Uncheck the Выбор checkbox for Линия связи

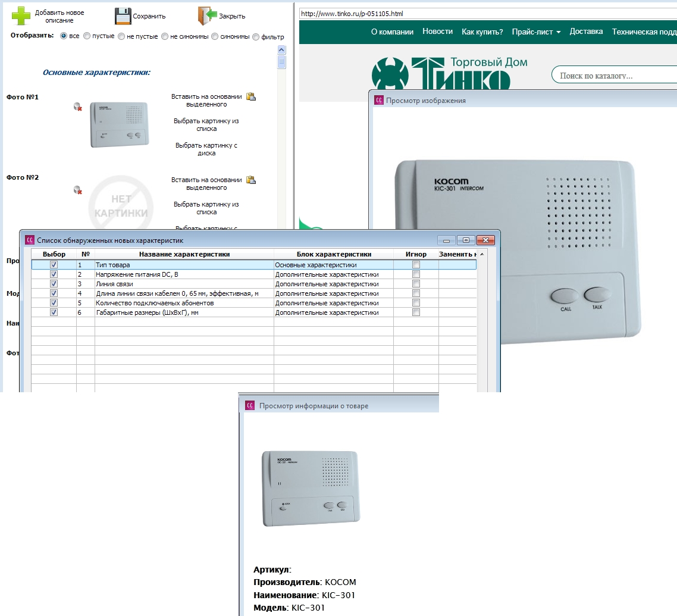tap(54, 284)
